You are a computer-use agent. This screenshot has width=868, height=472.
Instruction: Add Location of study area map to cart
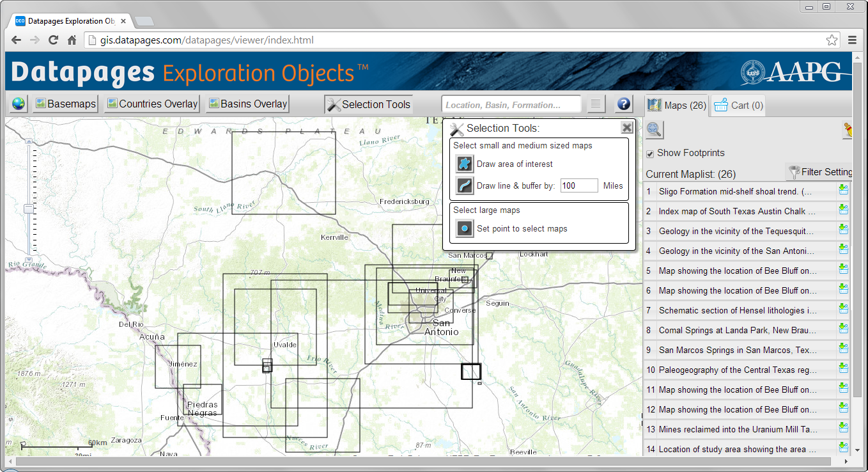tap(843, 448)
